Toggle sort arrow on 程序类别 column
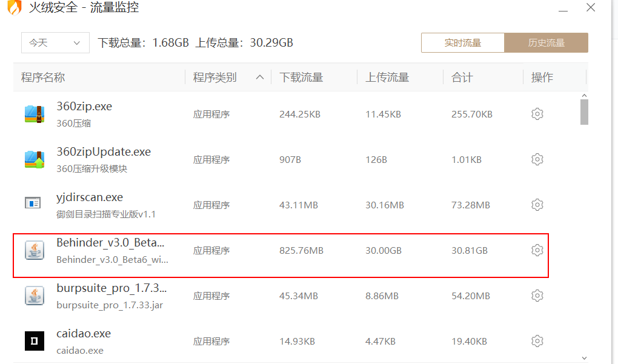This screenshot has height=364, width=618. pos(260,77)
